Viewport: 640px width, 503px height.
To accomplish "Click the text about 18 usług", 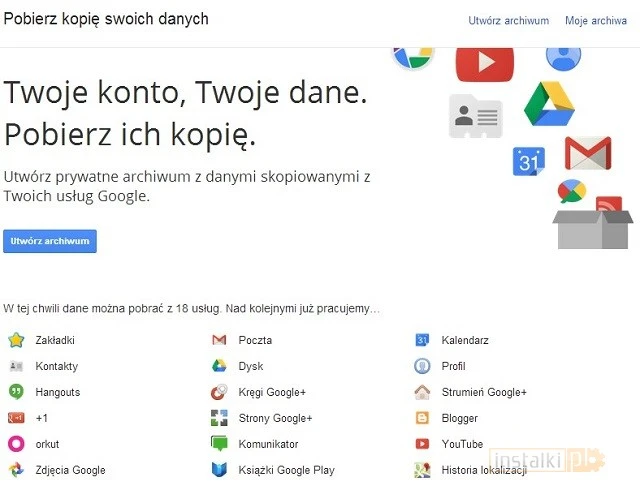I will pos(191,308).
